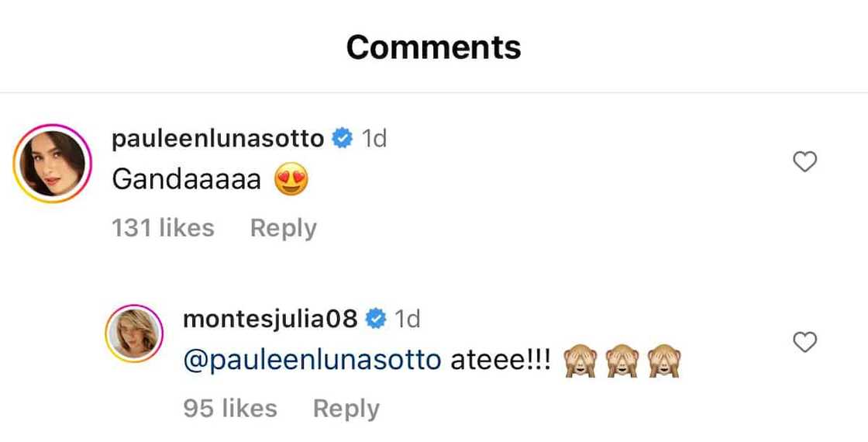Open the @pauleenlunasotto mention link
The height and width of the screenshot is (442, 868).
(x=312, y=361)
